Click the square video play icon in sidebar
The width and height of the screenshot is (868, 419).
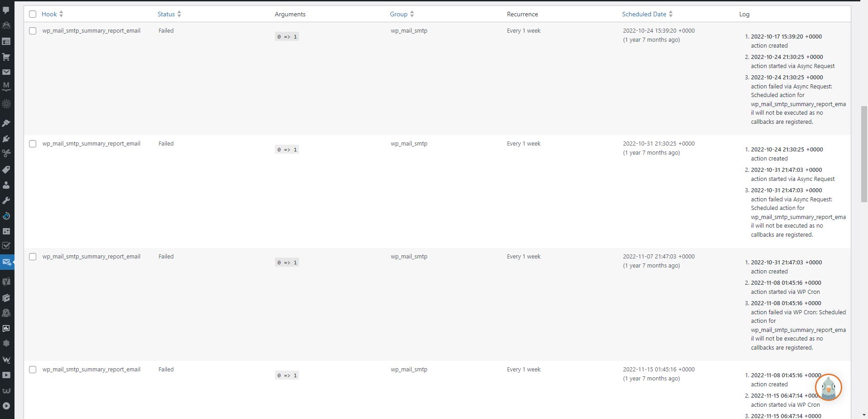pyautogui.click(x=6, y=375)
